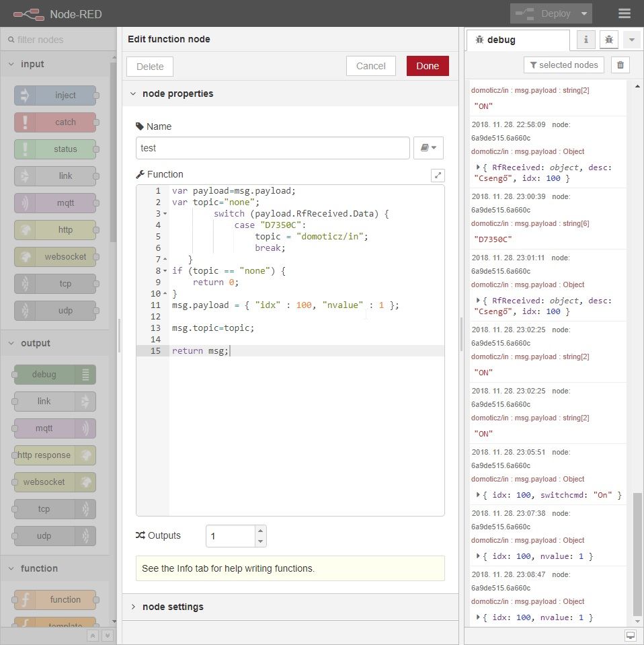The height and width of the screenshot is (645, 644).
Task: Open the sidebar tabs dropdown arrow
Action: (x=632, y=40)
